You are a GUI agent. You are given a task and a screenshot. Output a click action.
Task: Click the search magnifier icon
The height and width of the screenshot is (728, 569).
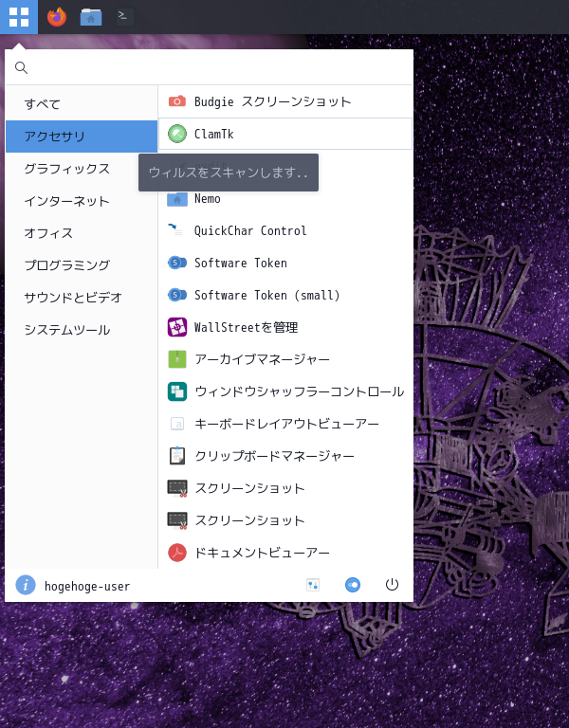[x=21, y=68]
